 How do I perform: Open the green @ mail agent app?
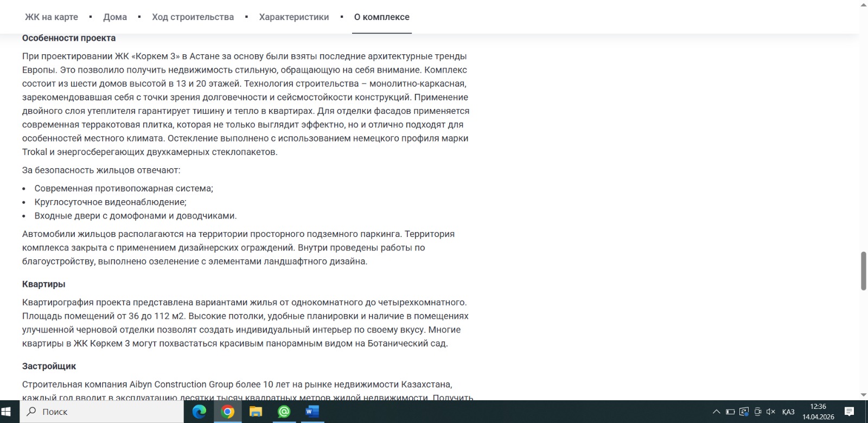[x=284, y=412]
